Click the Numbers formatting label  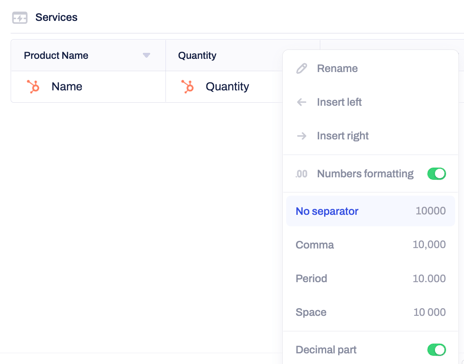365,174
